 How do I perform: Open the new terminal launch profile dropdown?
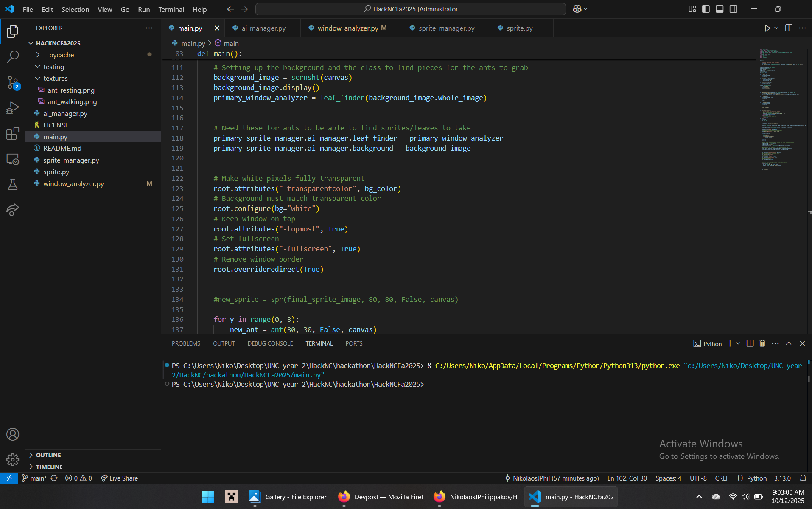tap(739, 343)
